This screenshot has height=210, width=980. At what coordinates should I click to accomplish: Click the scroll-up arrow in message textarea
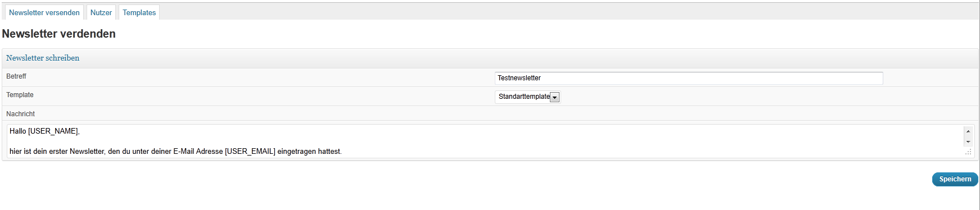click(968, 131)
